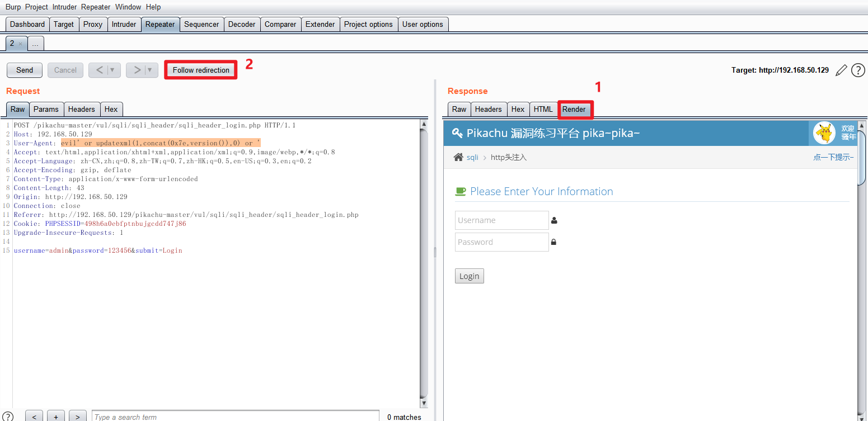The height and width of the screenshot is (421, 868).
Task: Click the pencil edit target icon
Action: point(841,70)
